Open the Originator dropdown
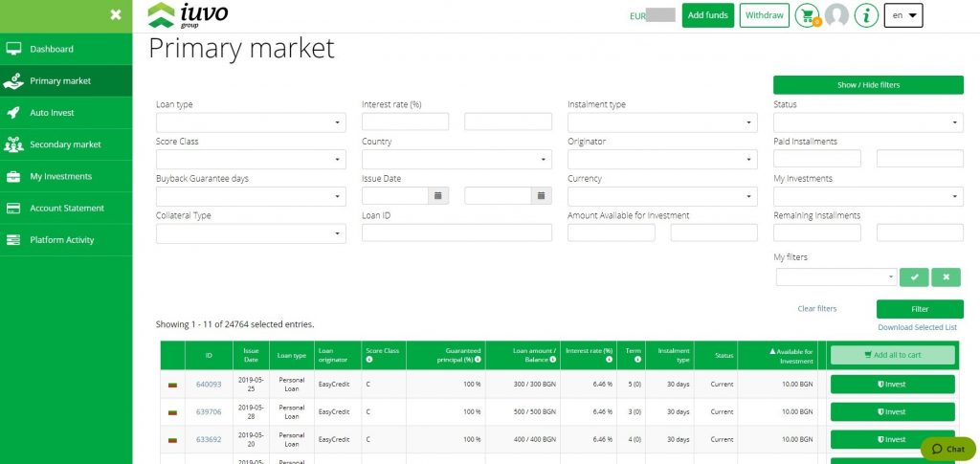The image size is (980, 464). pyautogui.click(x=662, y=159)
